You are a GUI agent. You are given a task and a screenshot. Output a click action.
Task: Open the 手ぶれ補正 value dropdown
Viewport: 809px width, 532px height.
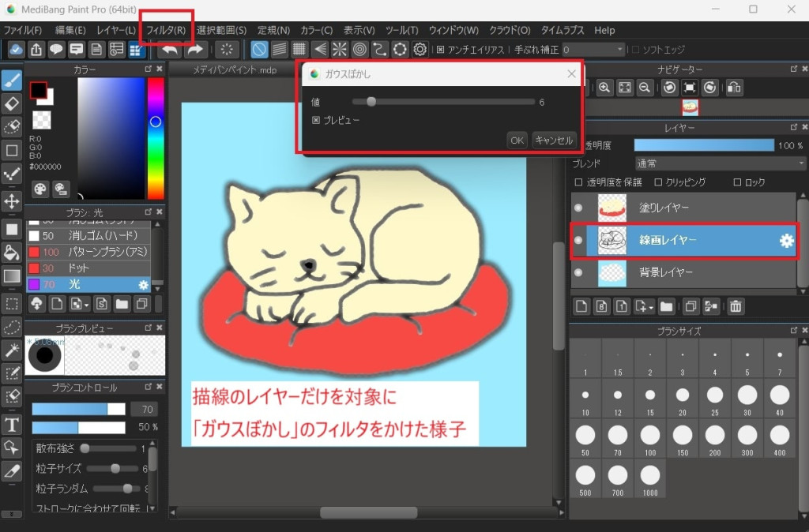pyautogui.click(x=593, y=50)
